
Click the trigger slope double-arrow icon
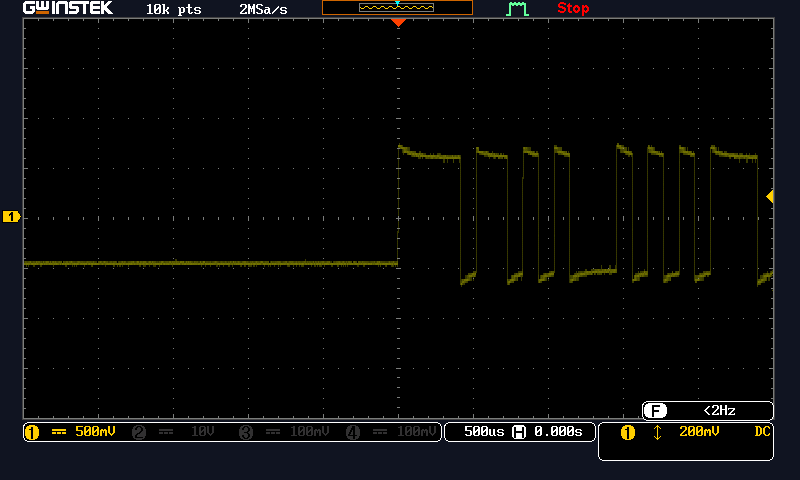(657, 433)
